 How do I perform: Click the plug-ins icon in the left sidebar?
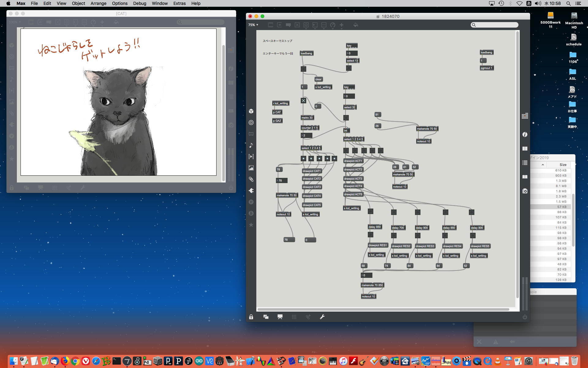(251, 190)
